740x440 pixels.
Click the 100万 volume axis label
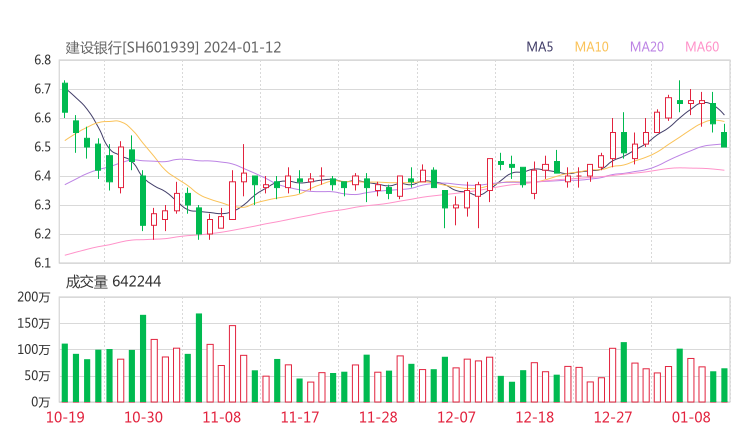[34, 350]
